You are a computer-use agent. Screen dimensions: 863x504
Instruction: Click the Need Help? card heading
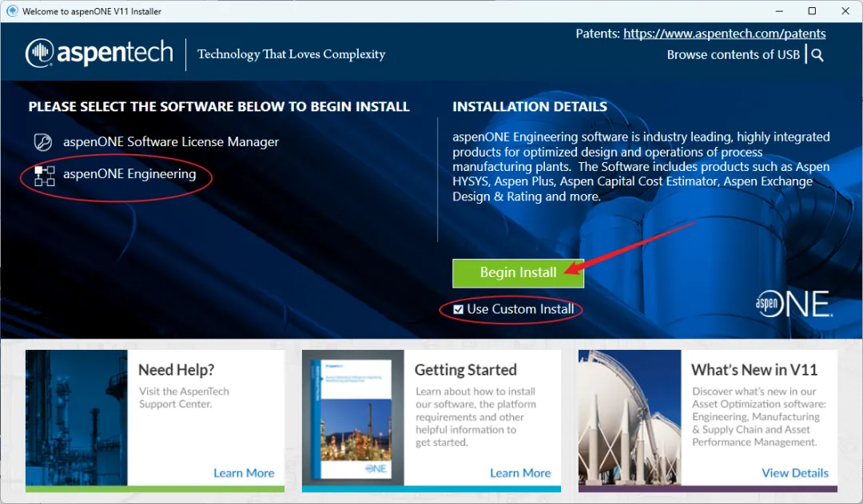point(176,370)
